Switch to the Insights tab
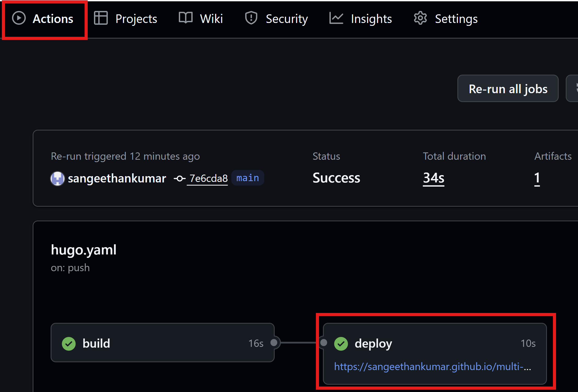Image resolution: width=578 pixels, height=392 pixels. [x=371, y=19]
